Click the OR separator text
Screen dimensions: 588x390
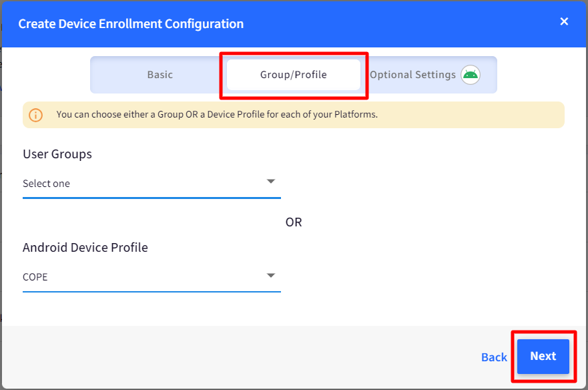pos(294,222)
